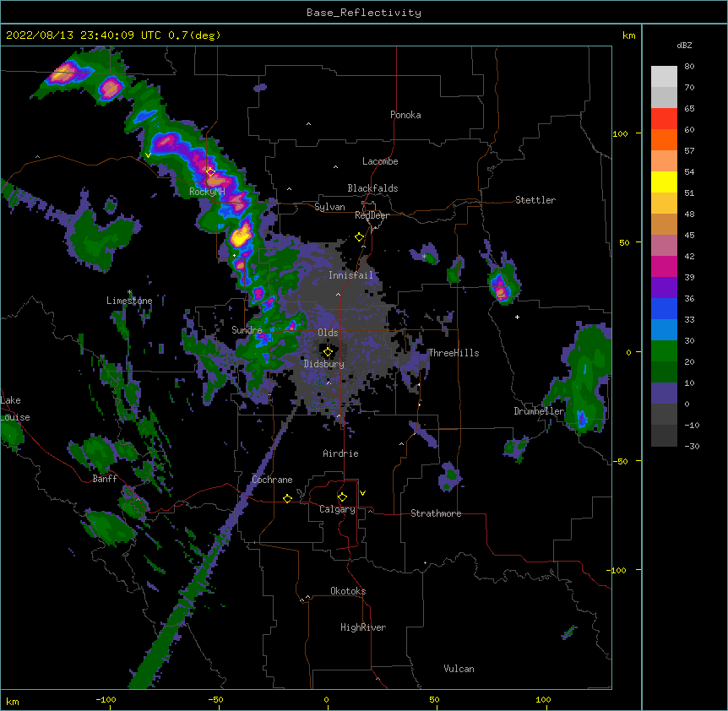Click the Drumheller town label
Viewport: 728px width, 711px height.
(539, 411)
